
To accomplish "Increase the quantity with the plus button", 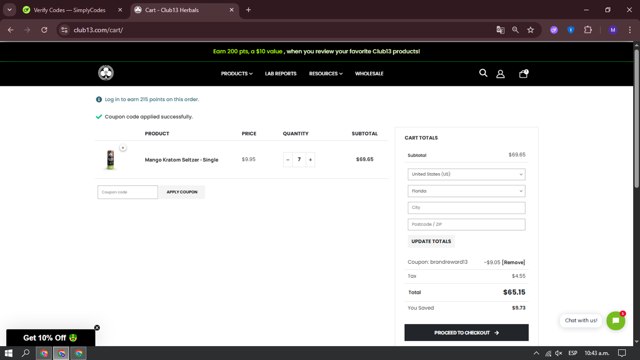I will point(310,160).
